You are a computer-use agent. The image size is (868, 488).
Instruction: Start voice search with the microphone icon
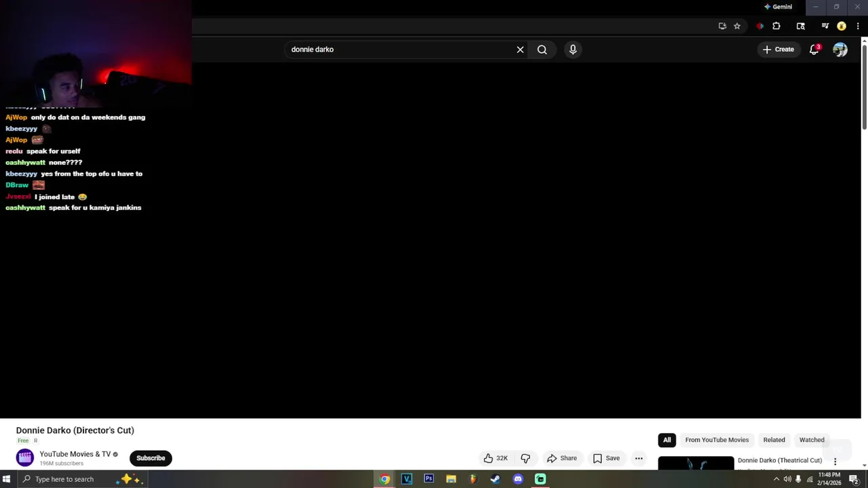tap(573, 49)
